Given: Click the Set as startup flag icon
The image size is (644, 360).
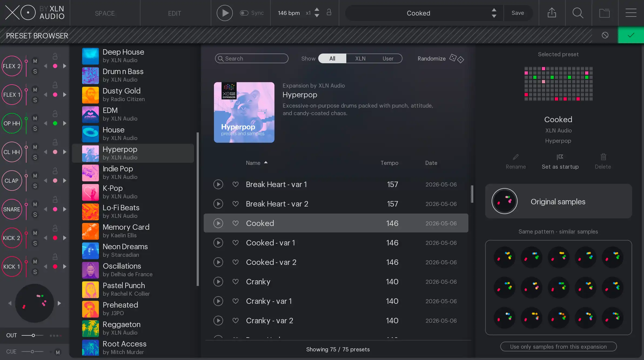Looking at the screenshot, I should click(x=560, y=157).
